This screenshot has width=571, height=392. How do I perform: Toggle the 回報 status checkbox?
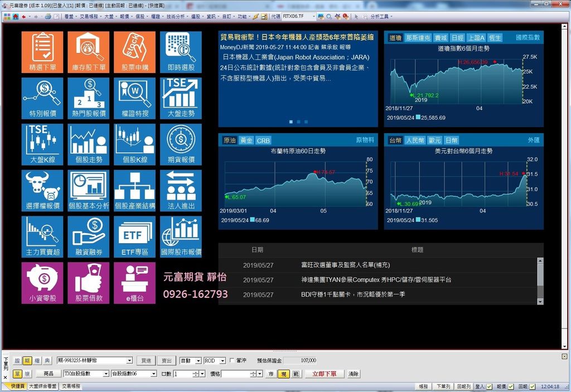(x=533, y=386)
